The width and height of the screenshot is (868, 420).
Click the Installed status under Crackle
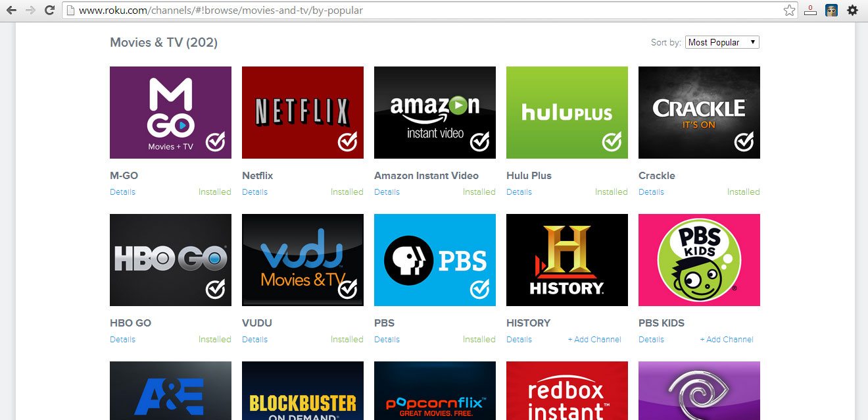click(744, 192)
